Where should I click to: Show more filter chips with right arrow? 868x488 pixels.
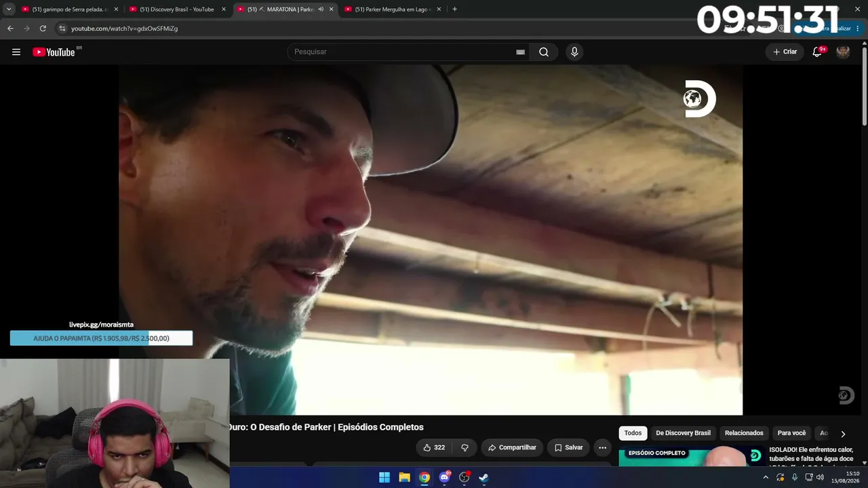(843, 434)
